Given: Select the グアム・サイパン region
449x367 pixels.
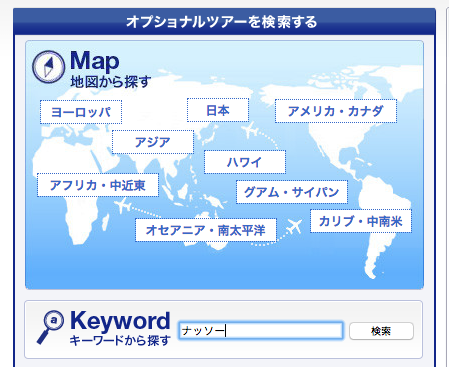Looking at the screenshot, I should (x=292, y=192).
